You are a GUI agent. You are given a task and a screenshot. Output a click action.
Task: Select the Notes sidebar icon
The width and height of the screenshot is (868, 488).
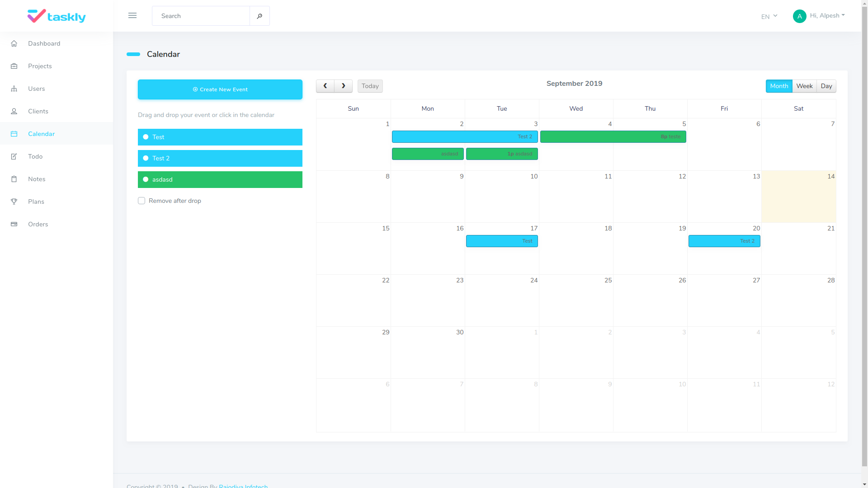pyautogui.click(x=14, y=179)
